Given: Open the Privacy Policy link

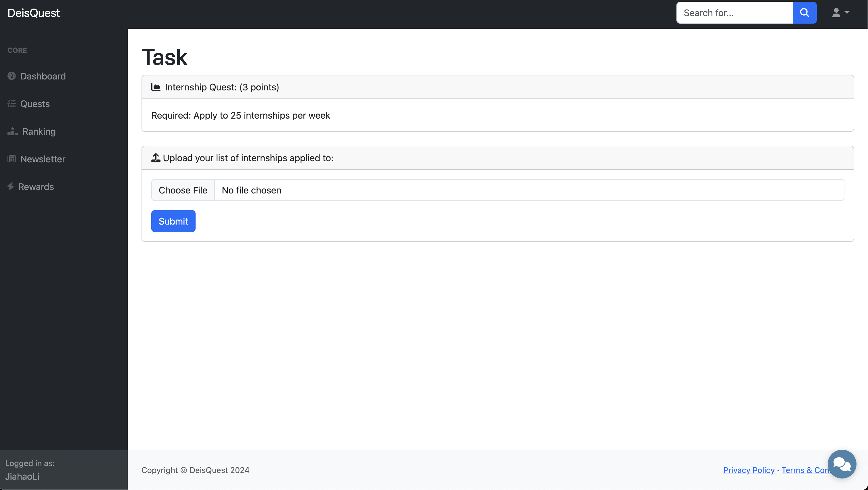Looking at the screenshot, I should (x=748, y=470).
